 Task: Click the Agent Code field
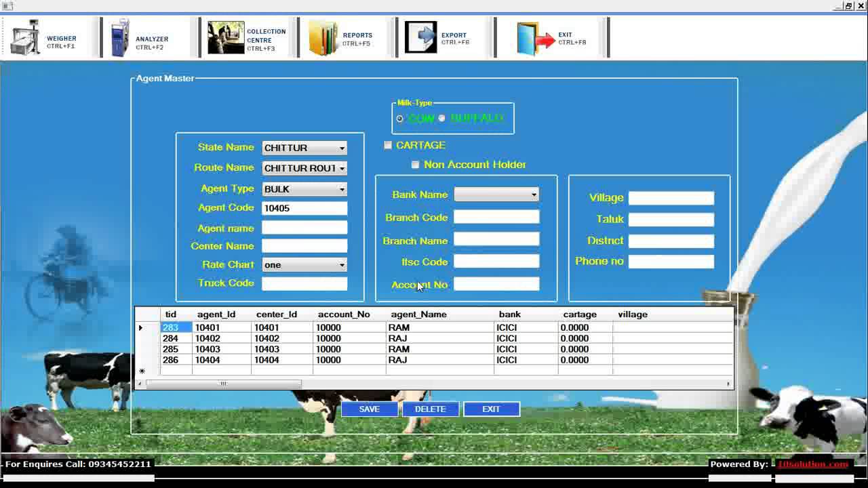304,208
